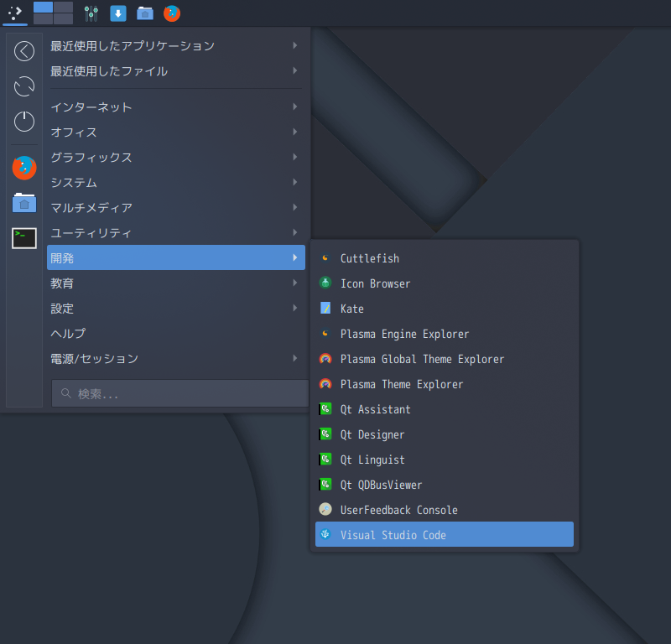The image size is (671, 644).
Task: Click the restart icon in menu sidebar
Action: pyautogui.click(x=24, y=86)
